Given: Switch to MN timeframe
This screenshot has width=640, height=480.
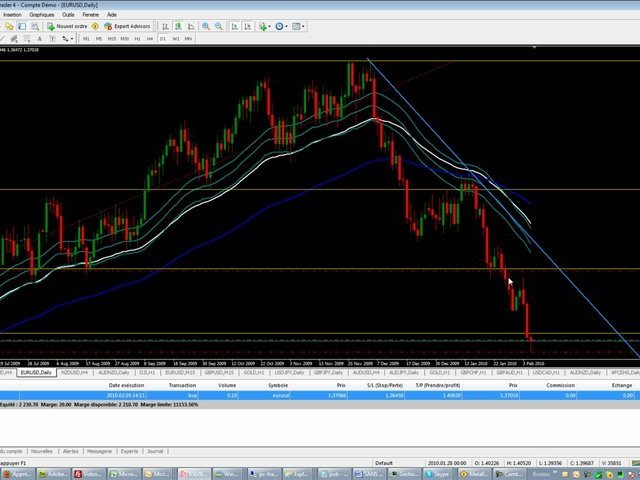Looking at the screenshot, I should 188,38.
